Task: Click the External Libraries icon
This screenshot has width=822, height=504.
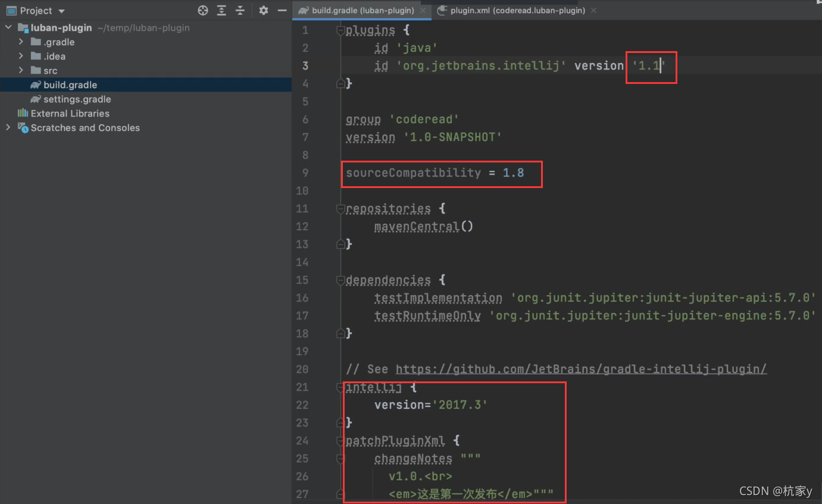Action: coord(23,113)
